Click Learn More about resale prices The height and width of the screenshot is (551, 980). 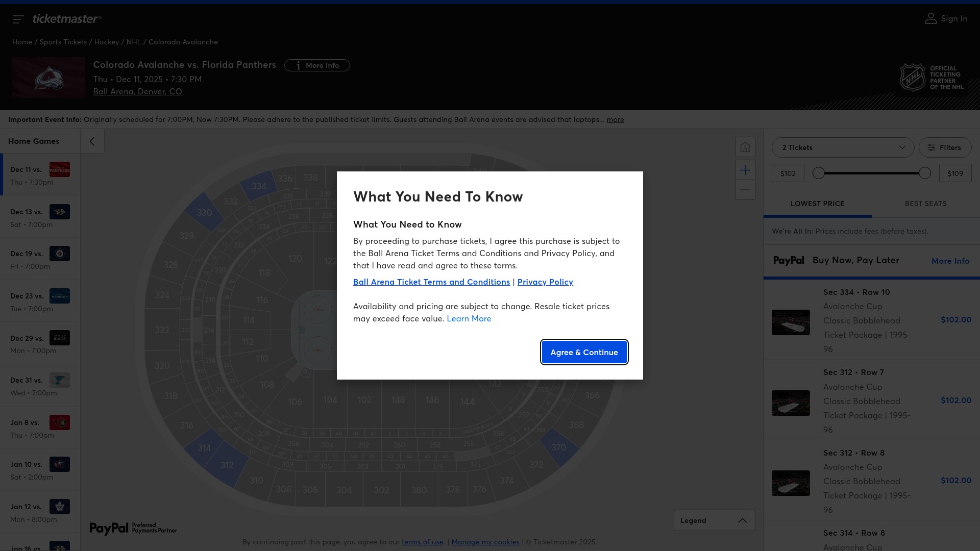click(469, 318)
